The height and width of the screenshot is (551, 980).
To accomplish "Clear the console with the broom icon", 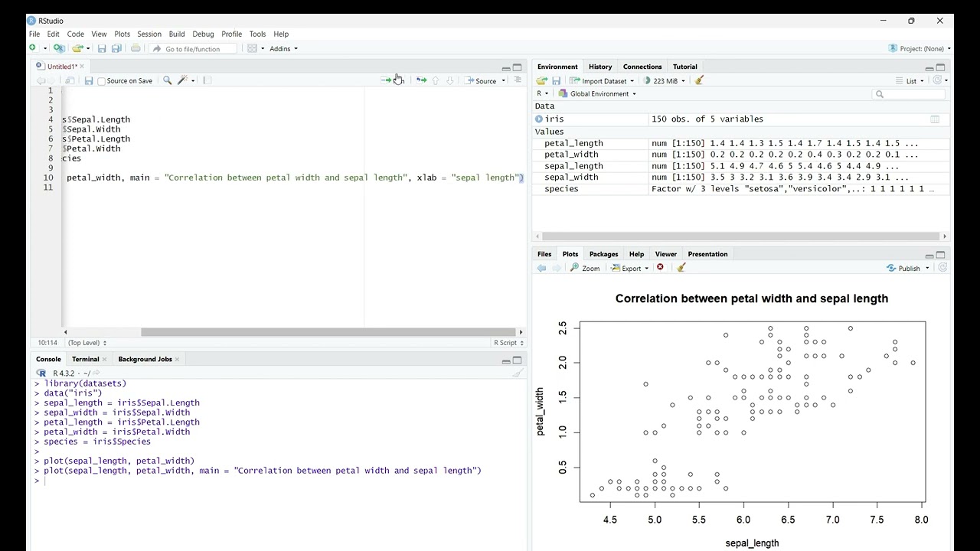I will pyautogui.click(x=518, y=373).
